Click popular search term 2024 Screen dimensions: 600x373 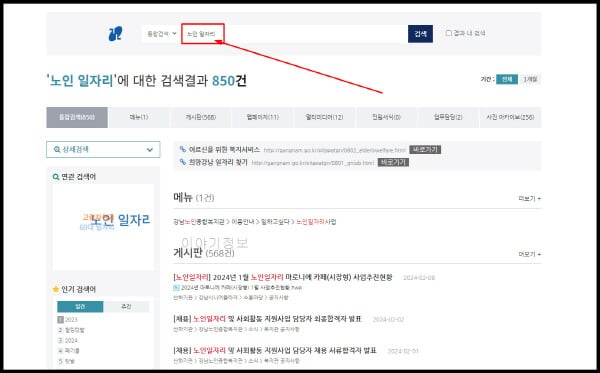[71, 340]
